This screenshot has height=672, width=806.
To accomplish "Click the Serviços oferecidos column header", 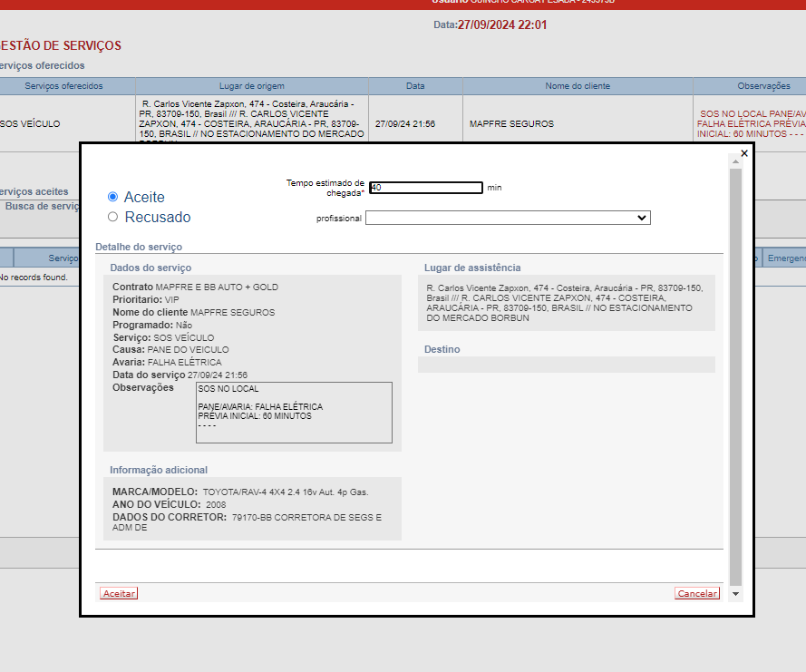I will pyautogui.click(x=63, y=86).
